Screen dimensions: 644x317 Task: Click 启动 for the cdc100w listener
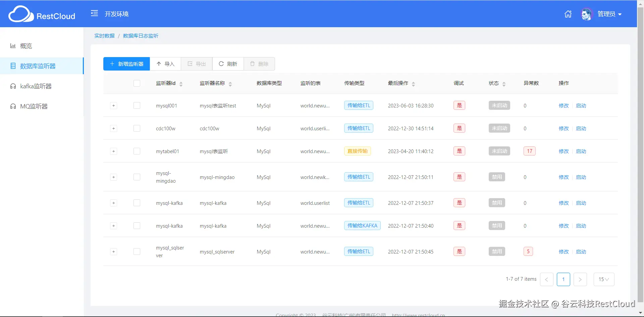click(x=581, y=129)
